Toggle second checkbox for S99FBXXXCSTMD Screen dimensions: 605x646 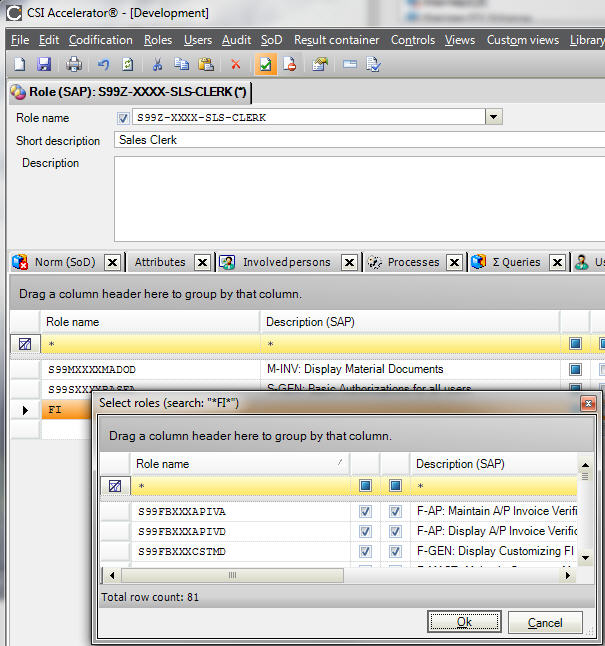tap(395, 551)
